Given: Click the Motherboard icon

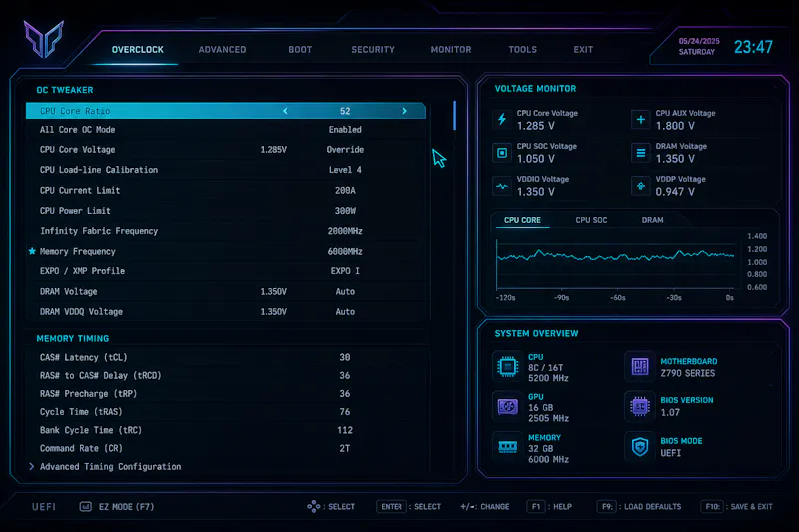Looking at the screenshot, I should [x=640, y=366].
